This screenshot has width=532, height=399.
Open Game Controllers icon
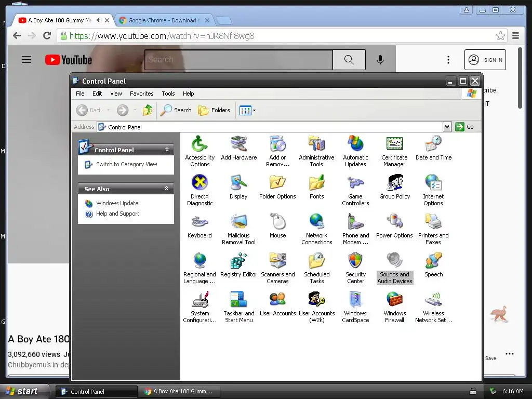tap(355, 190)
